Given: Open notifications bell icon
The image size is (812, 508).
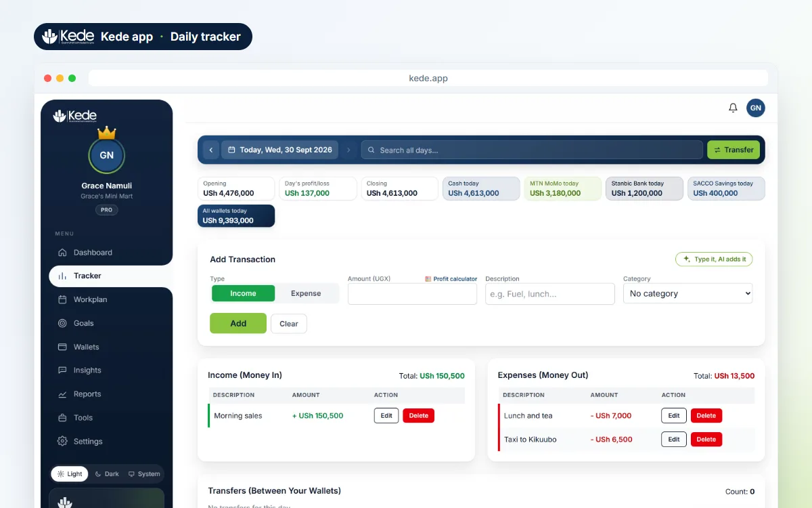Looking at the screenshot, I should click(733, 108).
